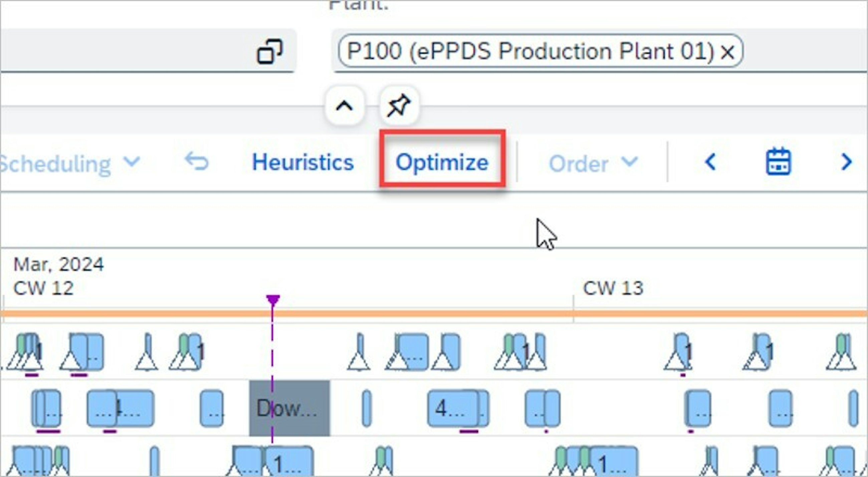Open value help icon in left field
This screenshot has width=868, height=477.
(269, 51)
